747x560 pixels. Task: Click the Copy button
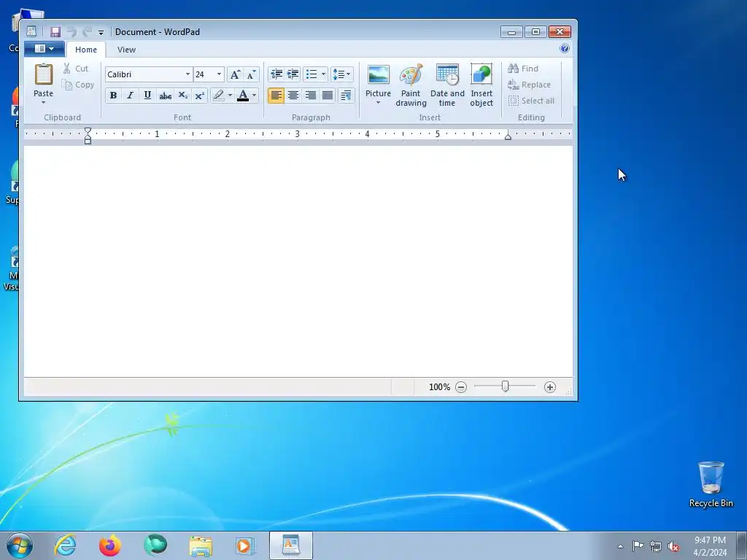[78, 85]
